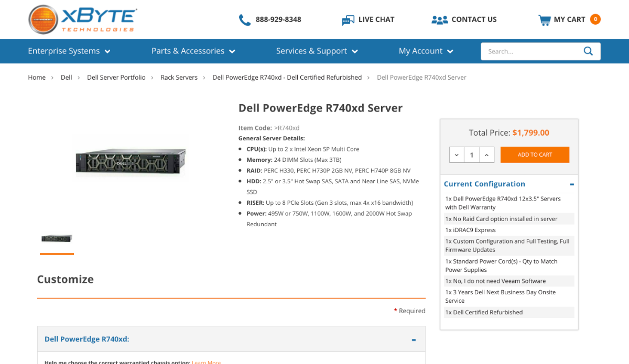Go to Dell Server Portfolio breadcrumb
The height and width of the screenshot is (364, 629).
tap(116, 78)
